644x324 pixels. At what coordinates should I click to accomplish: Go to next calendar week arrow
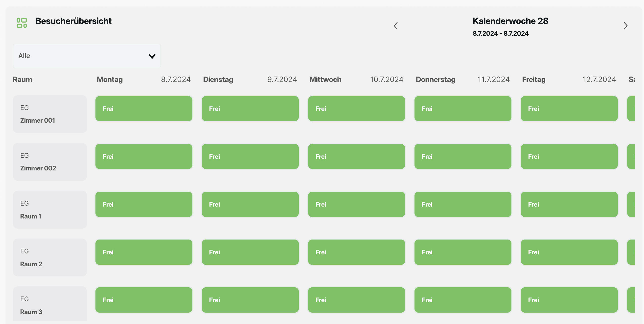pos(625,26)
